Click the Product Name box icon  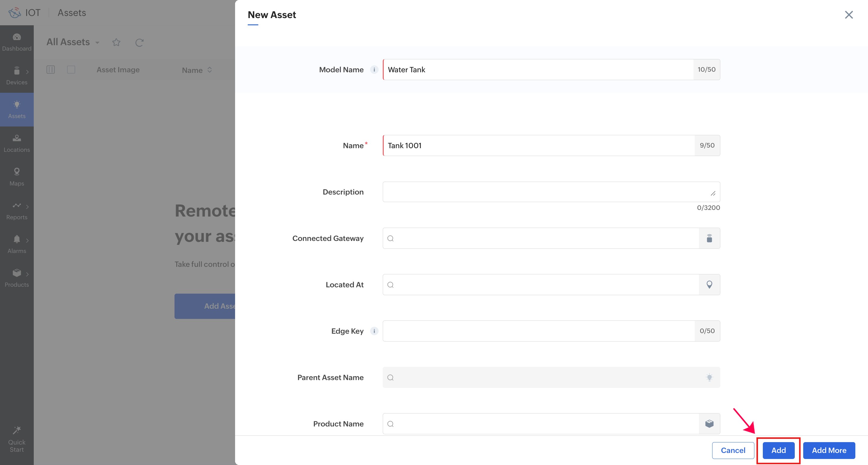(x=709, y=424)
